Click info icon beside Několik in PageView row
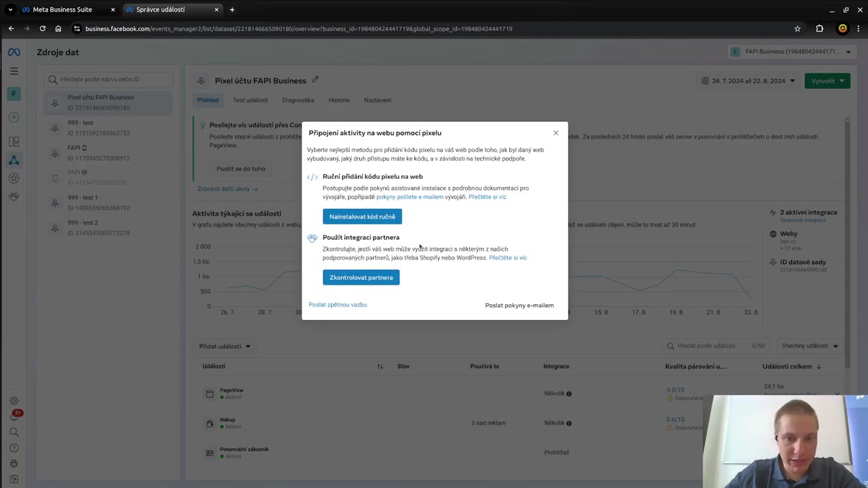868x488 pixels. (x=569, y=394)
